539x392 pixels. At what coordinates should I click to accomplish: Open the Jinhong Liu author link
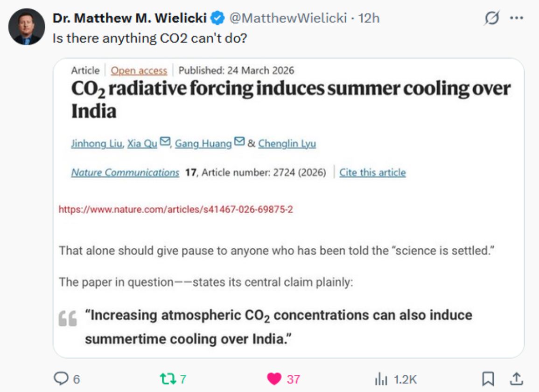[97, 144]
